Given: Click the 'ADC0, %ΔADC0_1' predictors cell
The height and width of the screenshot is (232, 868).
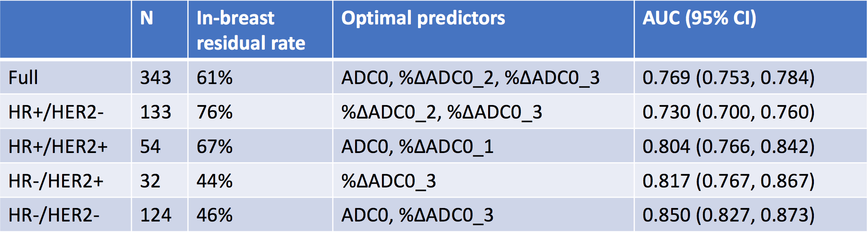Looking at the screenshot, I should (417, 147).
